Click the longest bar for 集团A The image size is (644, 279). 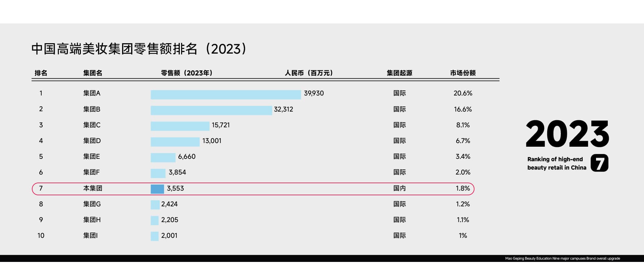(x=225, y=94)
